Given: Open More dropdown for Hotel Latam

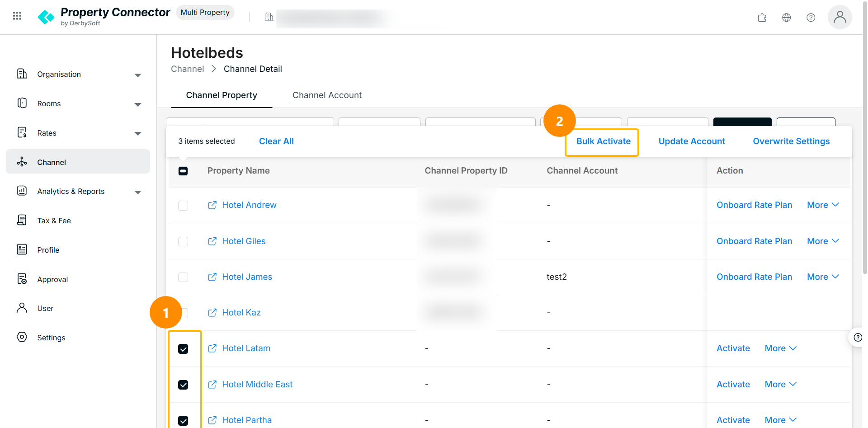Looking at the screenshot, I should pos(781,348).
